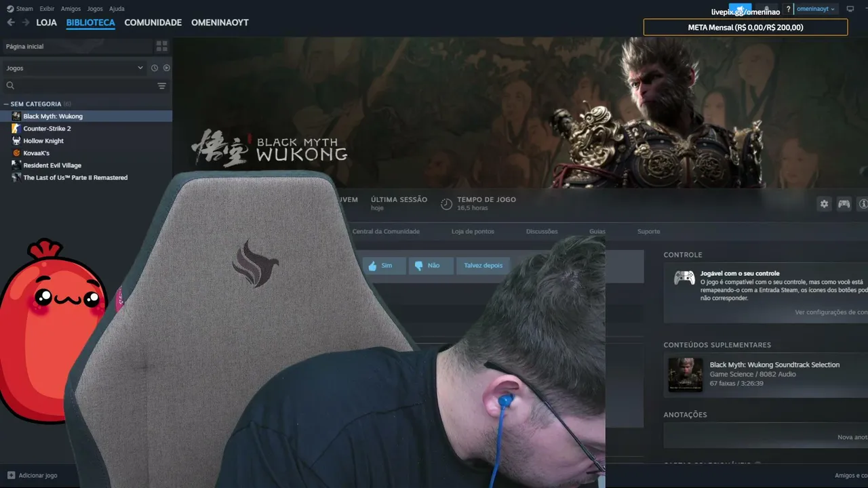Open the Ajuda menu
Viewport: 868px width, 488px height.
tap(117, 9)
